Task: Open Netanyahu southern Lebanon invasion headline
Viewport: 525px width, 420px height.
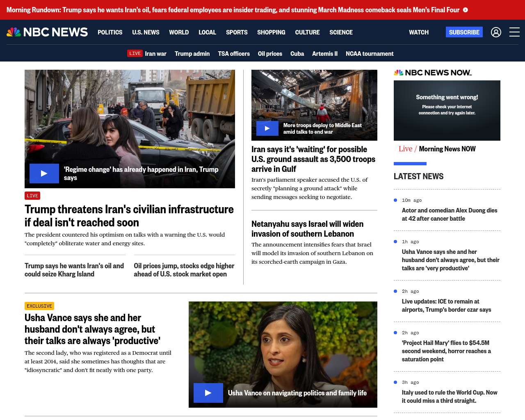Action: (307, 229)
